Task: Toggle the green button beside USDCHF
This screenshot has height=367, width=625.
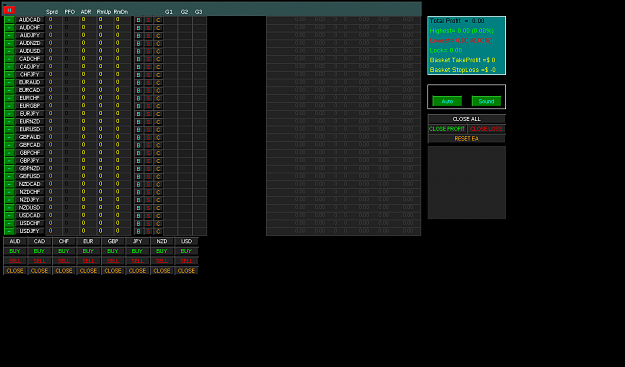Action: (x=9, y=224)
